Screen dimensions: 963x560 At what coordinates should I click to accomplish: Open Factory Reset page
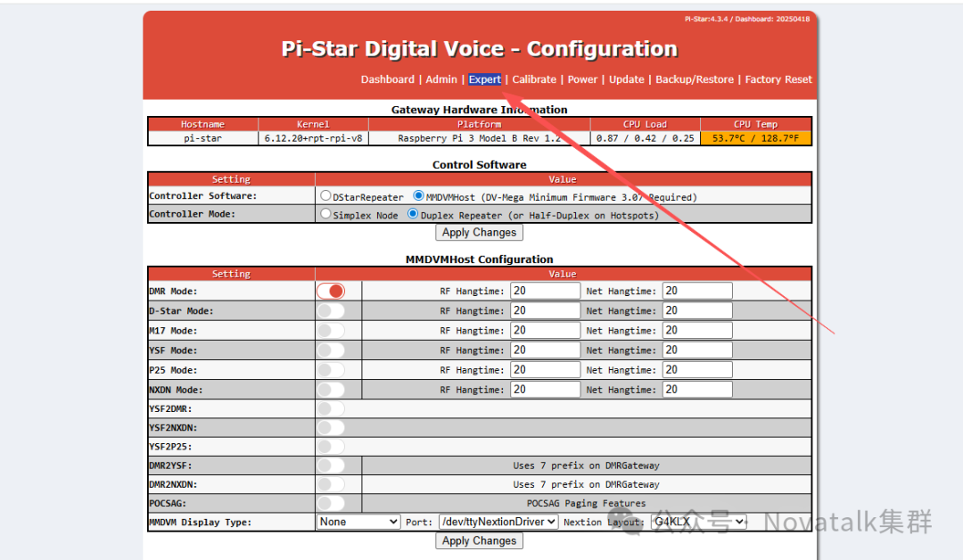778,79
